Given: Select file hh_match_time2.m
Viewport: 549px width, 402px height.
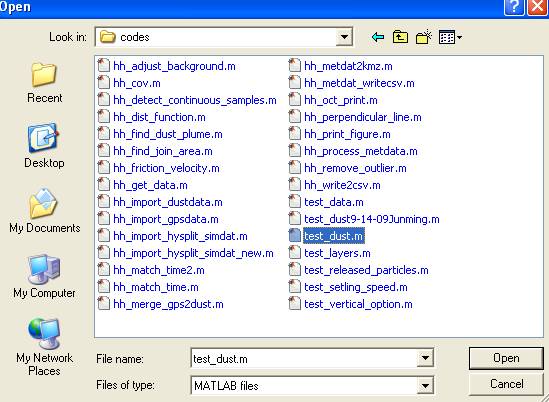Looking at the screenshot, I should [159, 270].
